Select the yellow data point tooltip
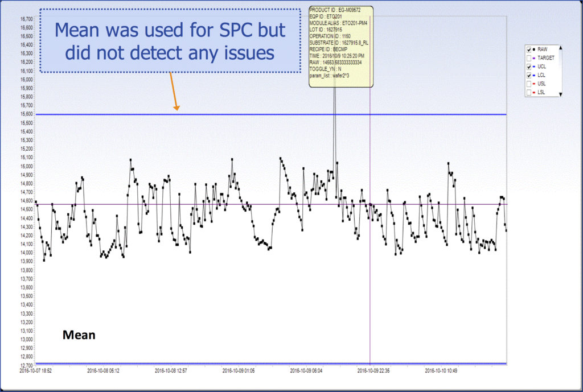Screen dimensions: 583x392 [x=340, y=46]
